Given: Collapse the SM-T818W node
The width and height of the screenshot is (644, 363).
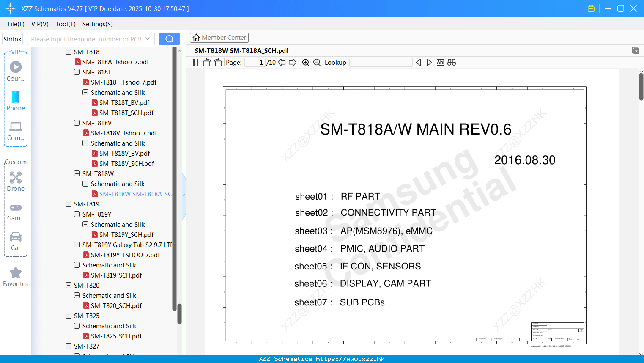Looking at the screenshot, I should click(77, 173).
